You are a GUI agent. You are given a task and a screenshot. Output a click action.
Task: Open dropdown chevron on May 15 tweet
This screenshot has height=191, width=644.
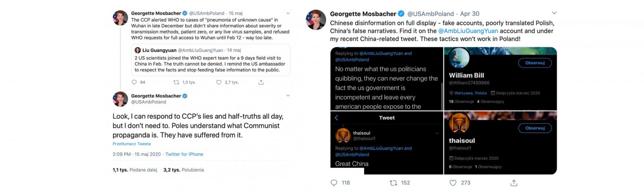click(x=288, y=13)
